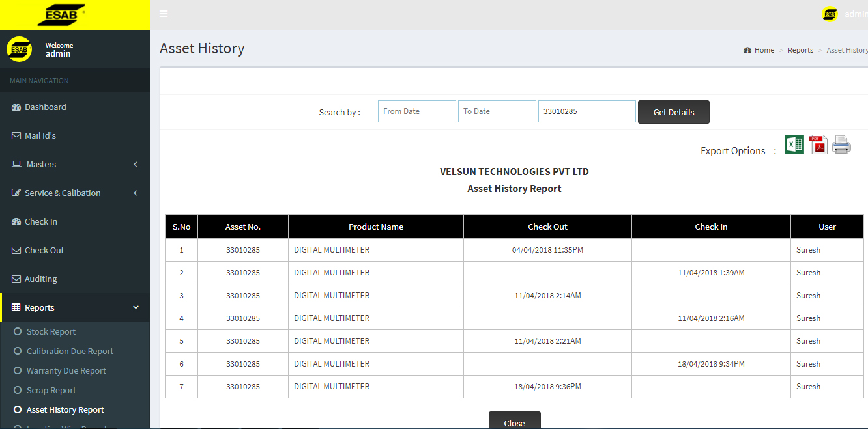Expand the Masters submenu chevron
The image size is (868, 429).
click(136, 165)
